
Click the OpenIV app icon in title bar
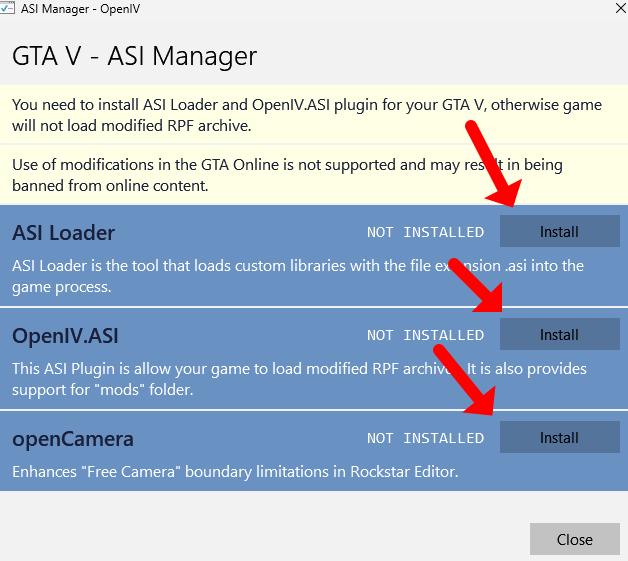(8, 8)
